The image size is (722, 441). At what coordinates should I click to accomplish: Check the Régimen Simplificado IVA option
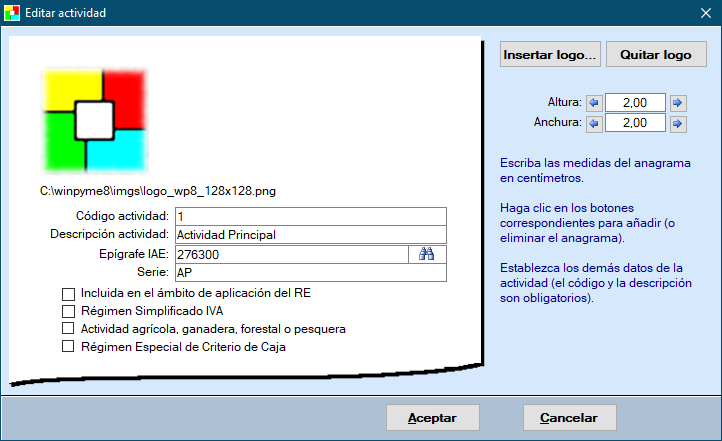tap(69, 311)
